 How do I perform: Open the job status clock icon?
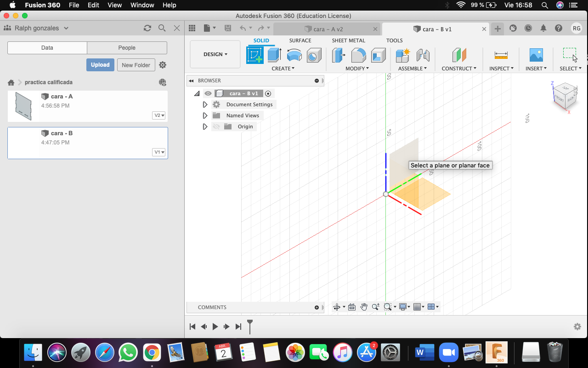[528, 28]
